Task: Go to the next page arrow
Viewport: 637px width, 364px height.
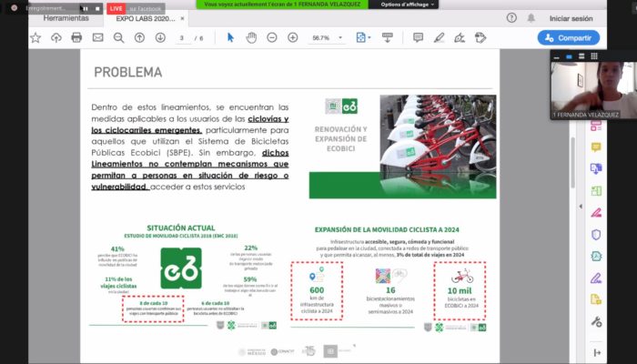Action: point(160,38)
